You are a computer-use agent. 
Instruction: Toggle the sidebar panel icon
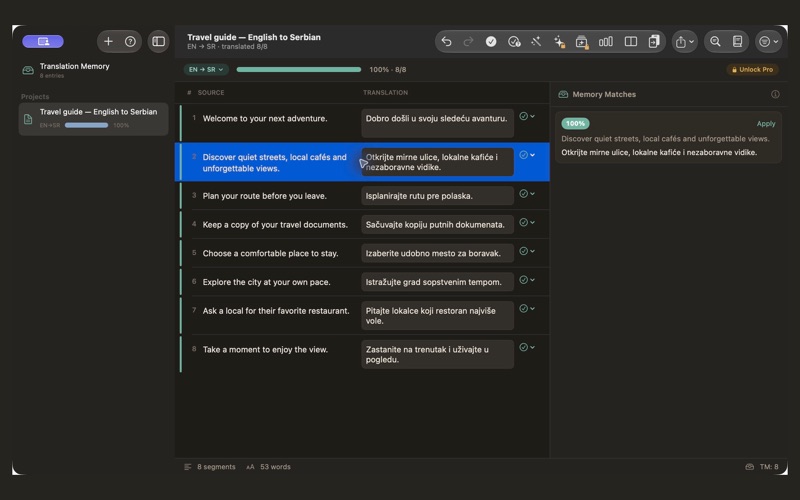tap(159, 41)
